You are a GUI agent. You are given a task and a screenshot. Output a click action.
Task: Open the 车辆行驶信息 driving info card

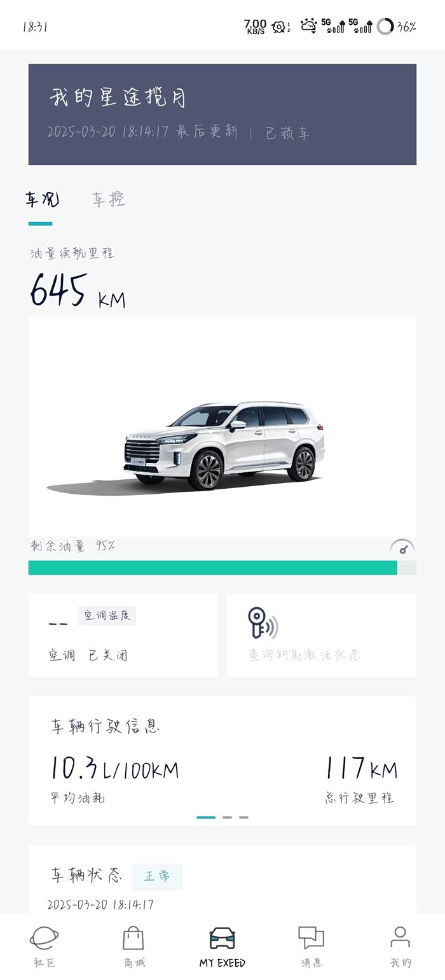pos(222,760)
